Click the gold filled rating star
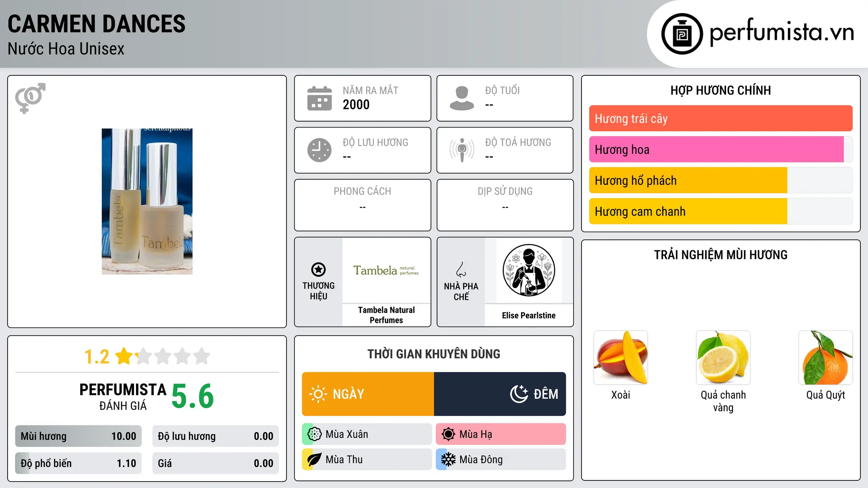 pyautogui.click(x=124, y=356)
